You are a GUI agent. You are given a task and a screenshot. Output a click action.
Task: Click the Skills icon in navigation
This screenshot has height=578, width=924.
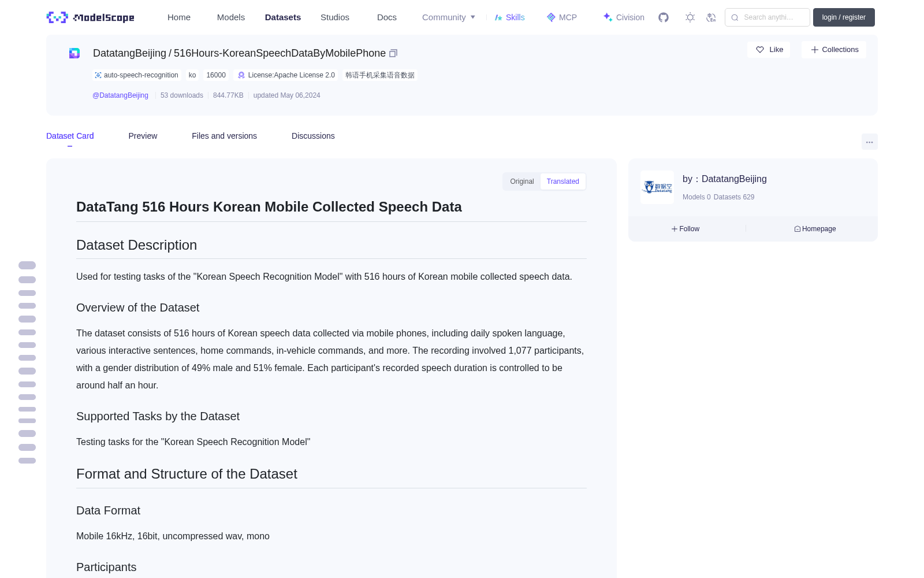498,17
